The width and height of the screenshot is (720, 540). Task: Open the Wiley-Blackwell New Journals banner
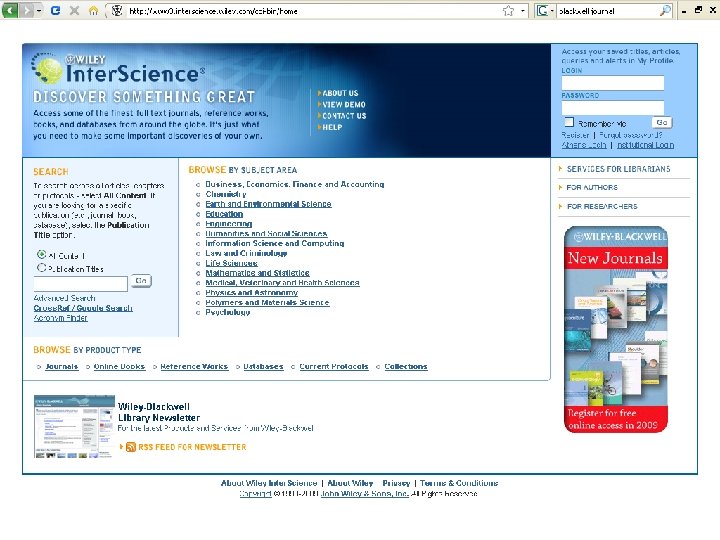[616, 329]
